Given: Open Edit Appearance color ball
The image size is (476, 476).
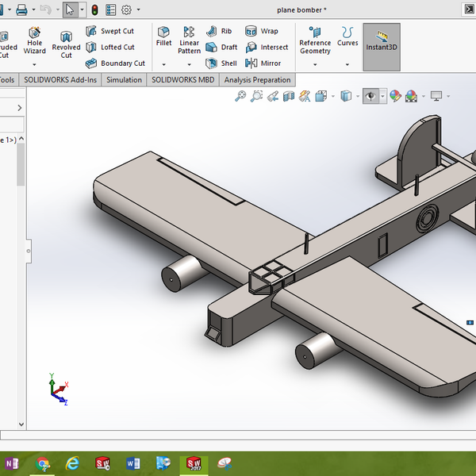Looking at the screenshot, I should tap(394, 96).
